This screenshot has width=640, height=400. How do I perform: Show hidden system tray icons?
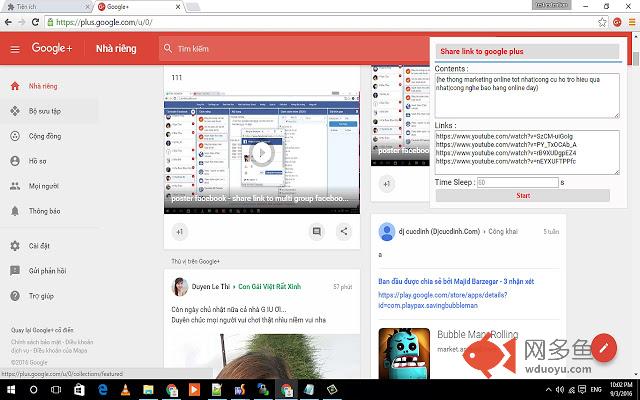point(549,390)
